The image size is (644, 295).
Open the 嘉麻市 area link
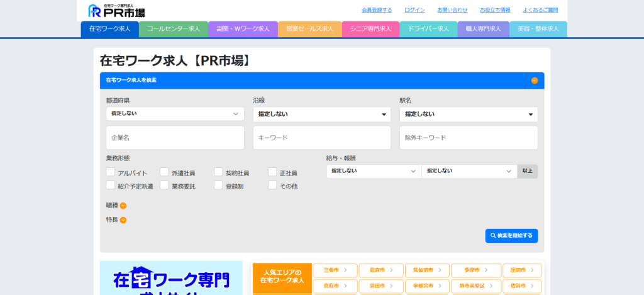[x=381, y=270]
